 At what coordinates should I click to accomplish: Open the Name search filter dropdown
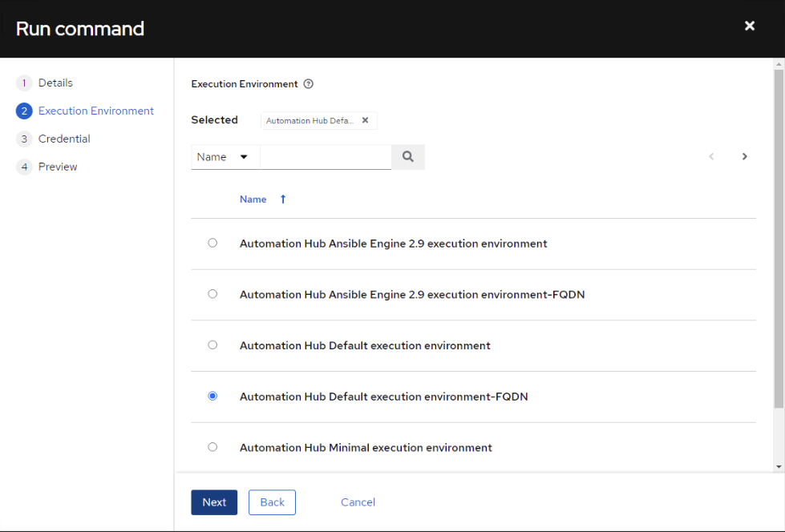[x=225, y=157]
